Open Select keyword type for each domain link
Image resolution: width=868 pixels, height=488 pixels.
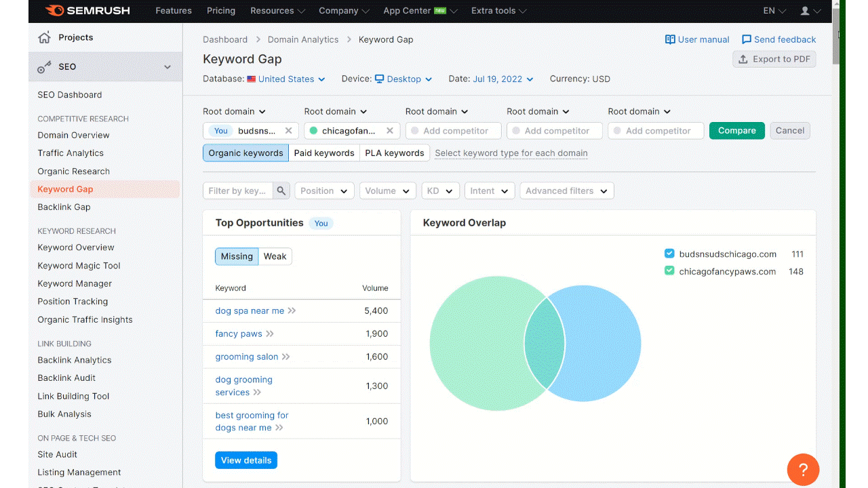pyautogui.click(x=511, y=153)
